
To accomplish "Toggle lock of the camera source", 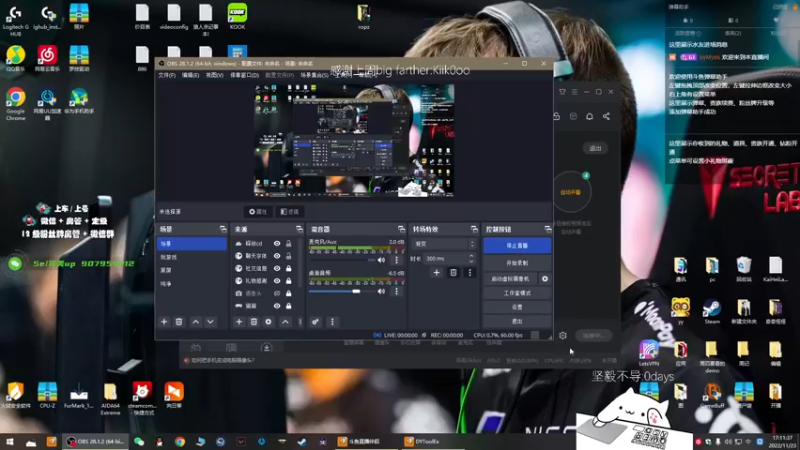I will point(289,293).
